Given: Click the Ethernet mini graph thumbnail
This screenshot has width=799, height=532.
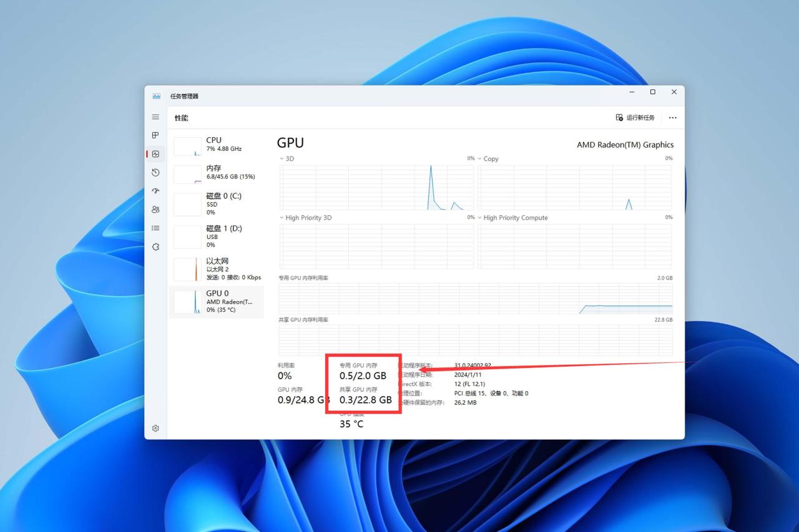Looking at the screenshot, I should 187,269.
